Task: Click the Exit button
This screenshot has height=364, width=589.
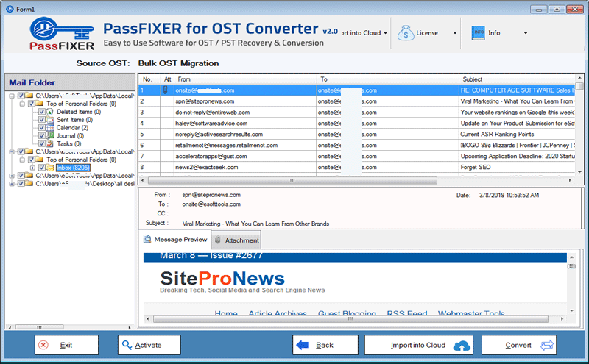Action: 66,345
